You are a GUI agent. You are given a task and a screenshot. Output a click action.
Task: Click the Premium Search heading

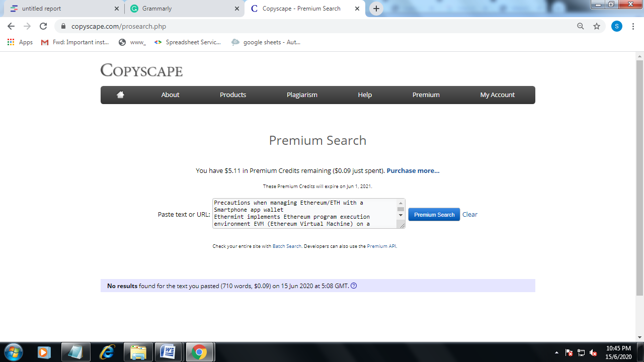point(317,140)
